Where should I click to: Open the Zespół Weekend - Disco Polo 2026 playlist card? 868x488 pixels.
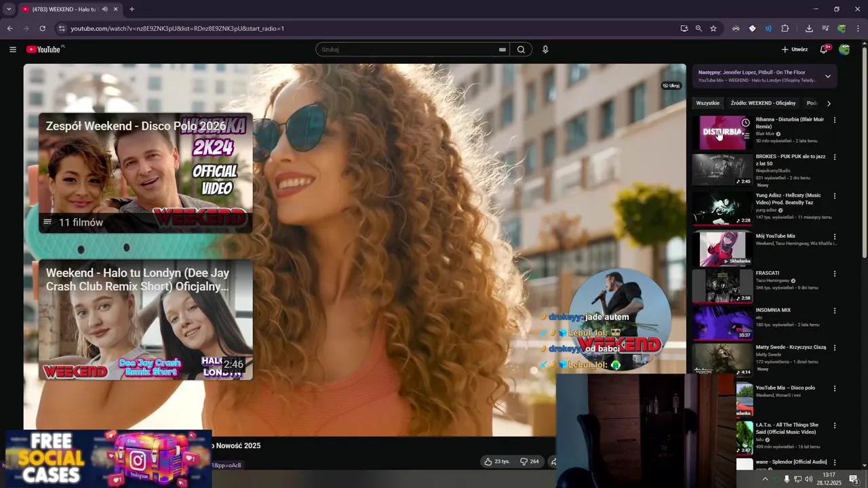point(146,173)
